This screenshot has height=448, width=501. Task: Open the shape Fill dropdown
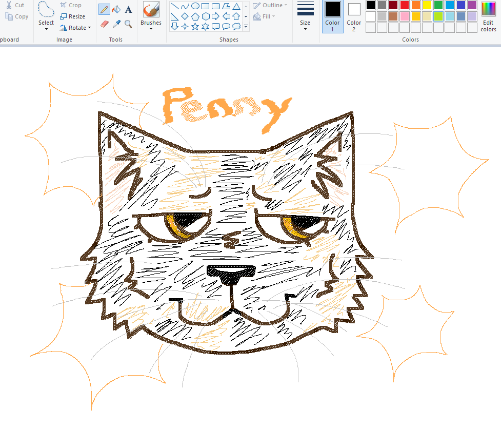point(264,16)
